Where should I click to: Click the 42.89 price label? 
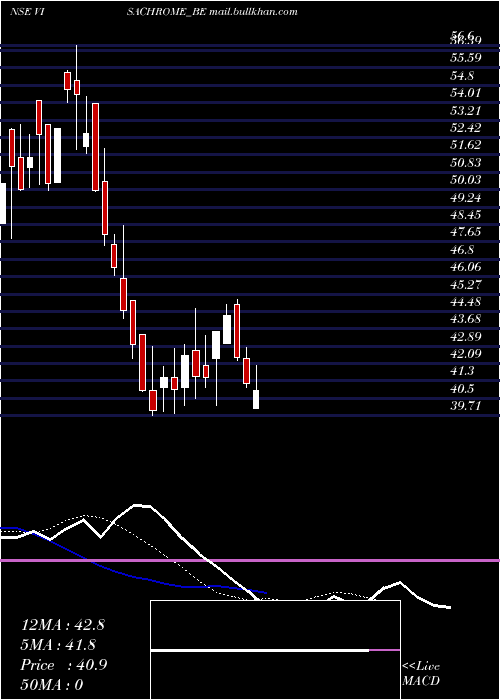[466, 336]
